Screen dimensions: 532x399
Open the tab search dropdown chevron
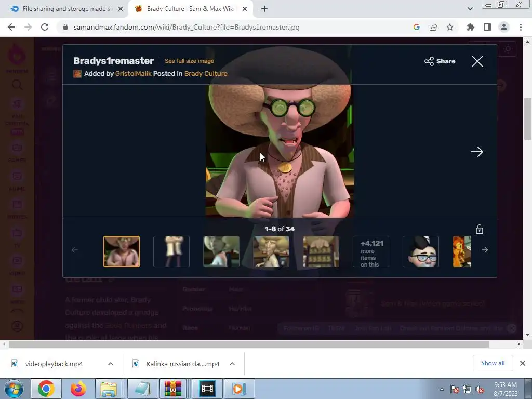coord(470,9)
